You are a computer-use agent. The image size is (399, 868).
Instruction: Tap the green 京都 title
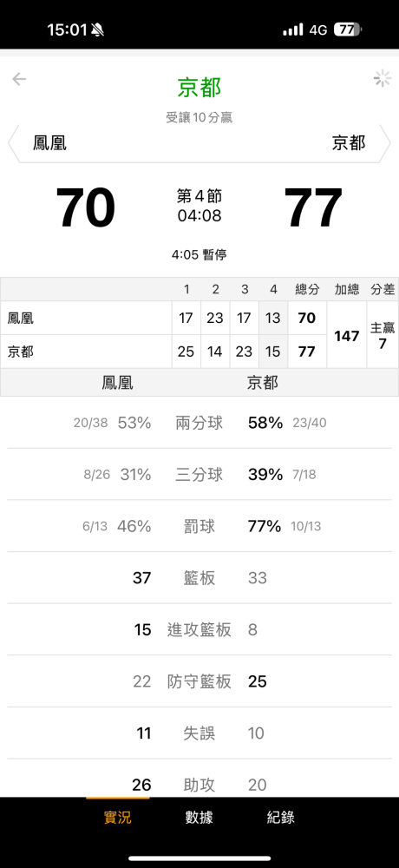point(199,88)
